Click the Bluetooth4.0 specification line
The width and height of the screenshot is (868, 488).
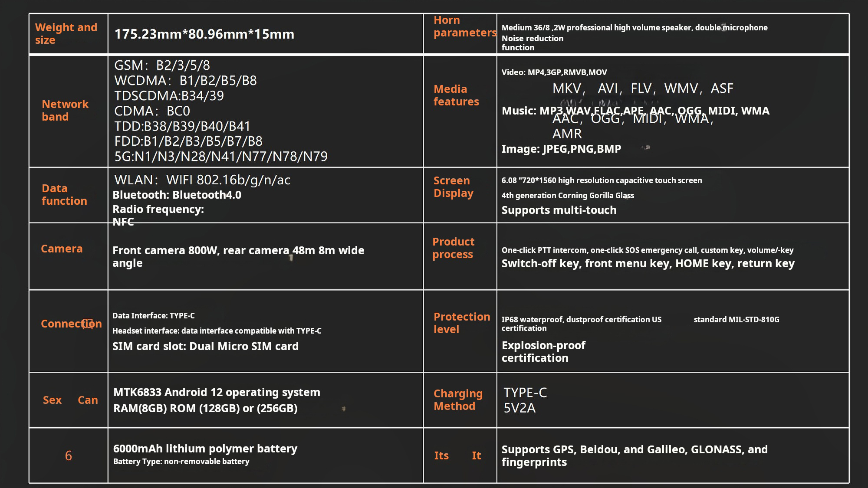177,195
